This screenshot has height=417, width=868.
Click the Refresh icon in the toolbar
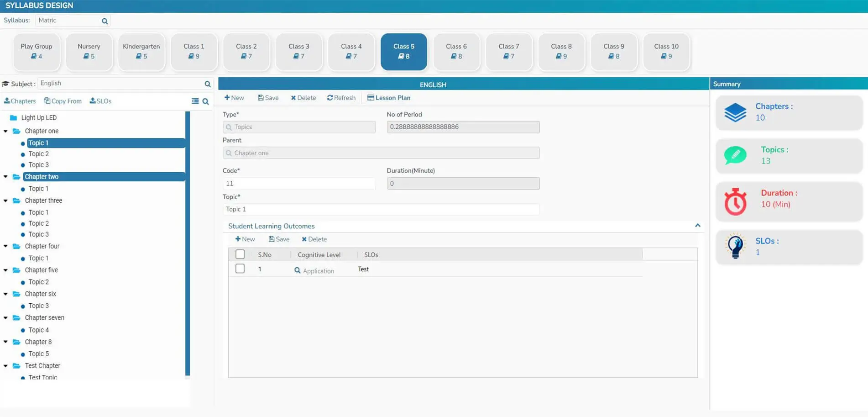(330, 98)
